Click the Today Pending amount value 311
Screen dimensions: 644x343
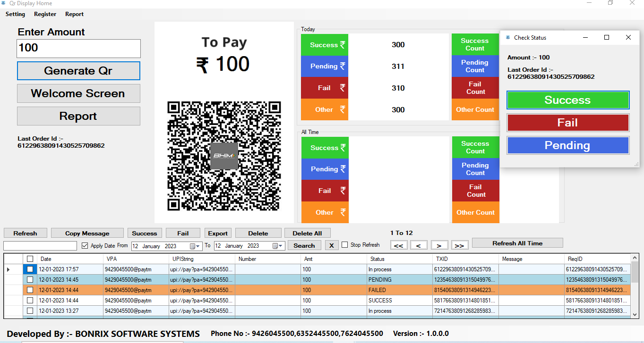click(398, 66)
